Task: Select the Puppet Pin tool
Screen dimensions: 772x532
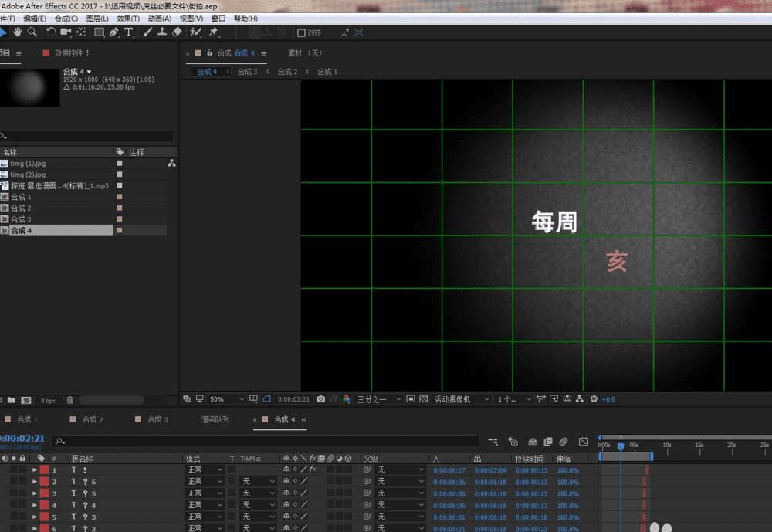Action: (214, 32)
